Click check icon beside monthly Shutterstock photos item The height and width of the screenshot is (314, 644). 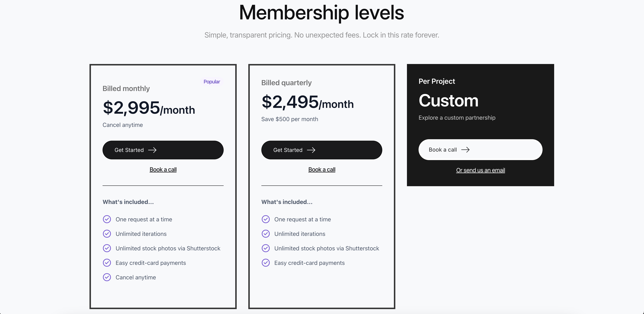click(x=107, y=248)
